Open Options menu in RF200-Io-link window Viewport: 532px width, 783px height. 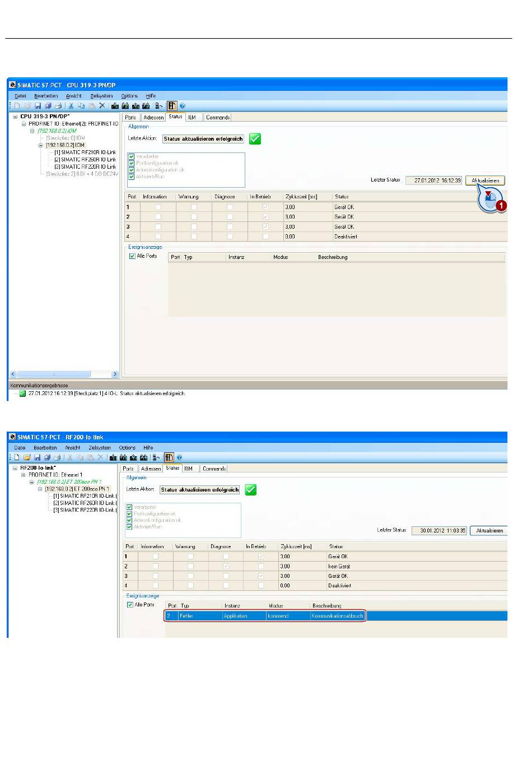pos(127,448)
